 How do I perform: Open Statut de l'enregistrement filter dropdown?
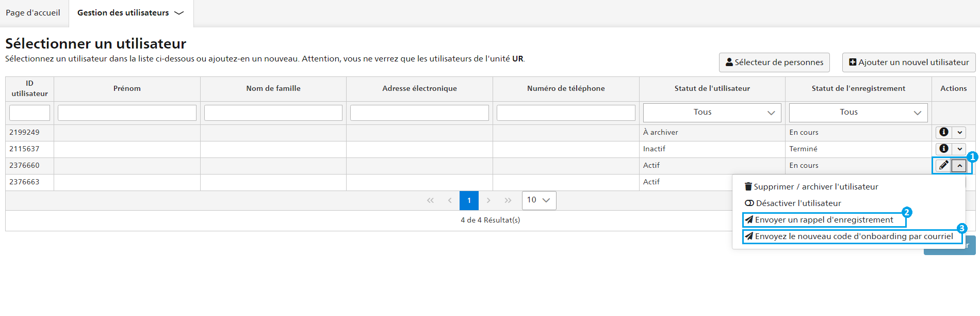[x=858, y=113]
